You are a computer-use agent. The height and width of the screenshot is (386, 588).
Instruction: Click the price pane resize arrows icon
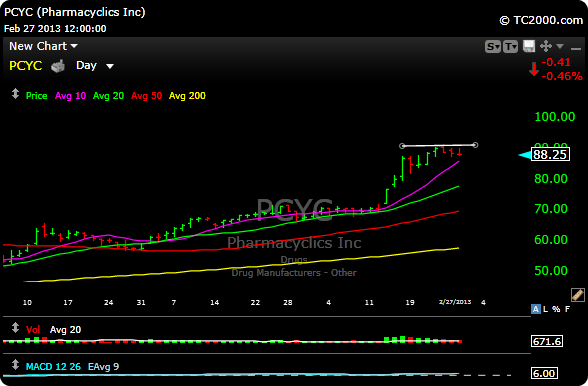[15, 93]
